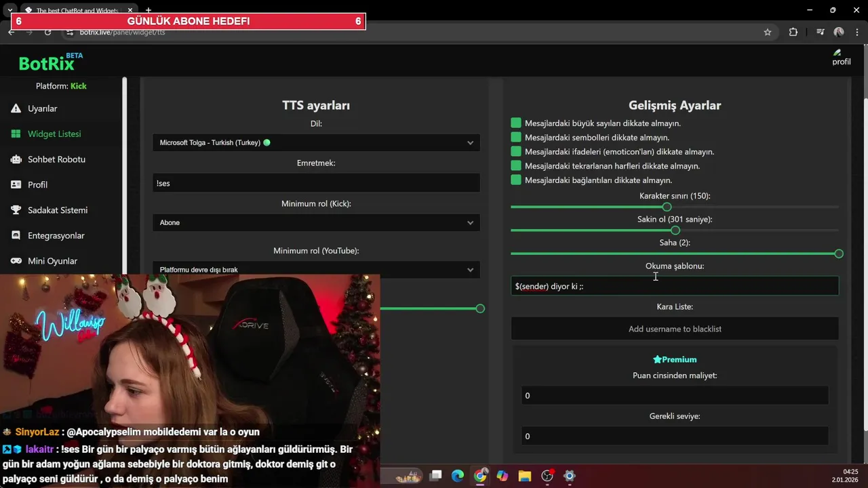Open Copilot from the taskbar
Image resolution: width=868 pixels, height=488 pixels.
pos(502,476)
